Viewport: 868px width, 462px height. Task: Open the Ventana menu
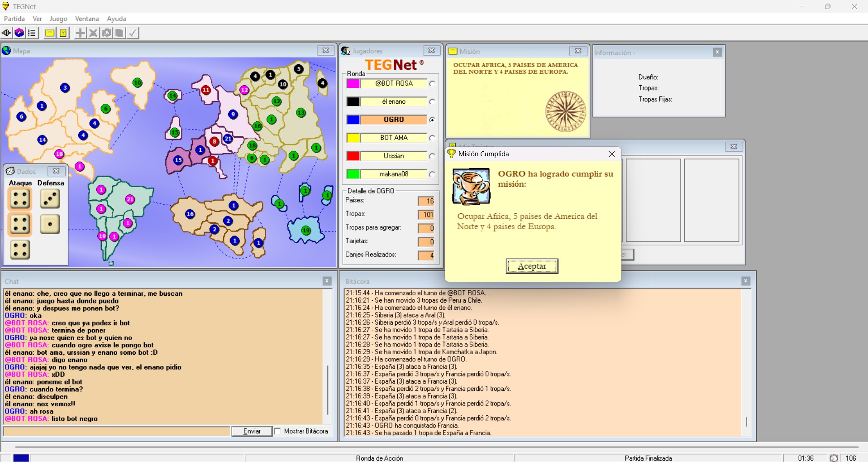87,19
